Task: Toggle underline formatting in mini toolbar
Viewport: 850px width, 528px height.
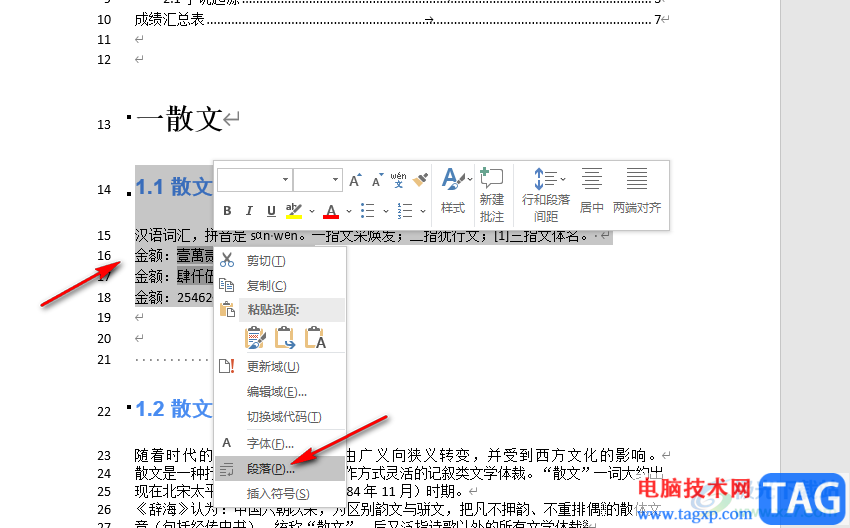Action: [271, 210]
